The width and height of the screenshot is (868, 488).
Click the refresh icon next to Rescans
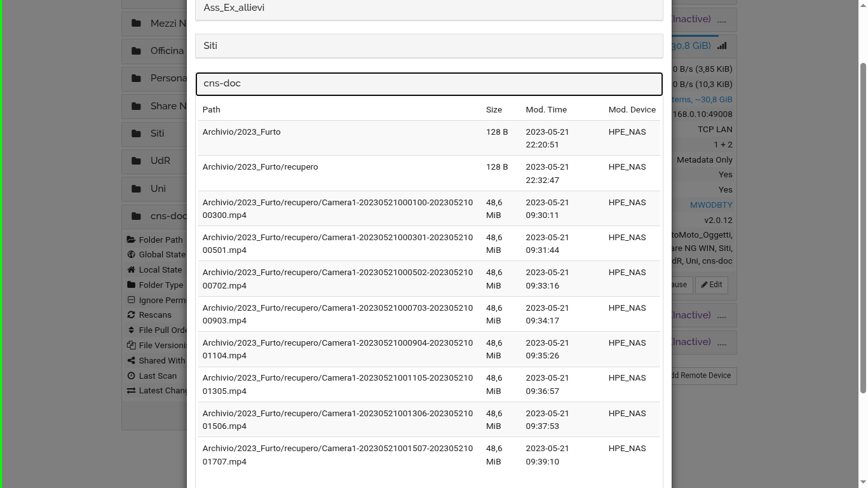coord(131,315)
